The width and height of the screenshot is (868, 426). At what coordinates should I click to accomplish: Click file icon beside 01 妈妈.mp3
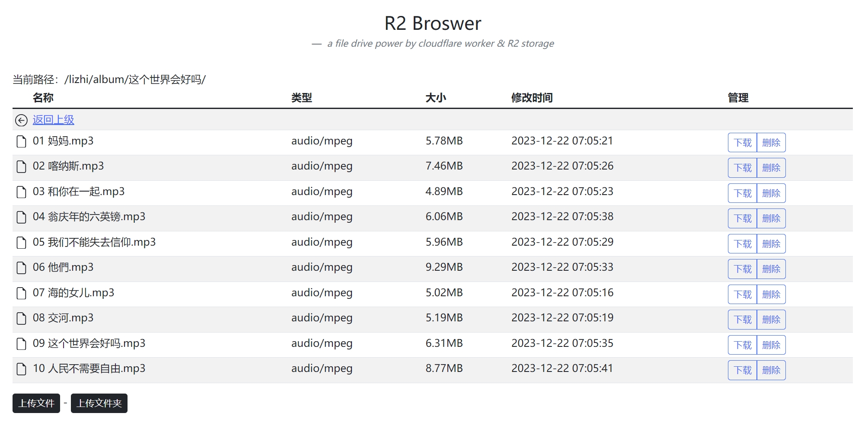point(21,141)
